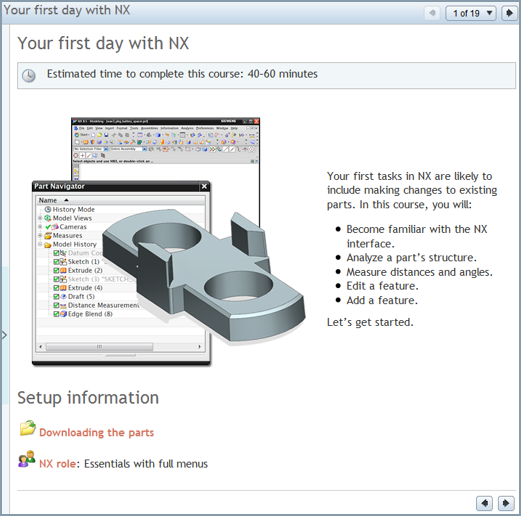
Task: Toggle checkbox for Datum Coordinate feature
Action: (56, 253)
